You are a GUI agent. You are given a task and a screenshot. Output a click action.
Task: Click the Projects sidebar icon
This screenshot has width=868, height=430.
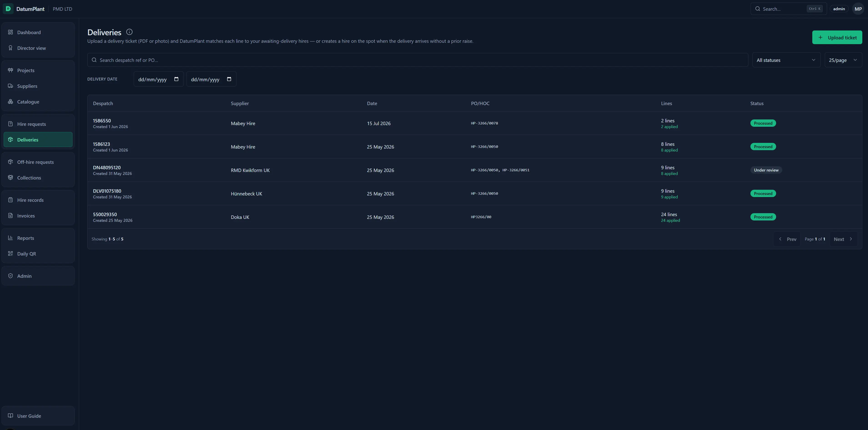[10, 70]
